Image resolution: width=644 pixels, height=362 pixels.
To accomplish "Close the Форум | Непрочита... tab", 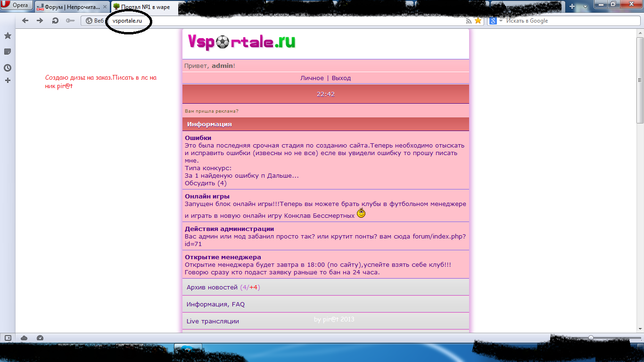I will point(106,7).
